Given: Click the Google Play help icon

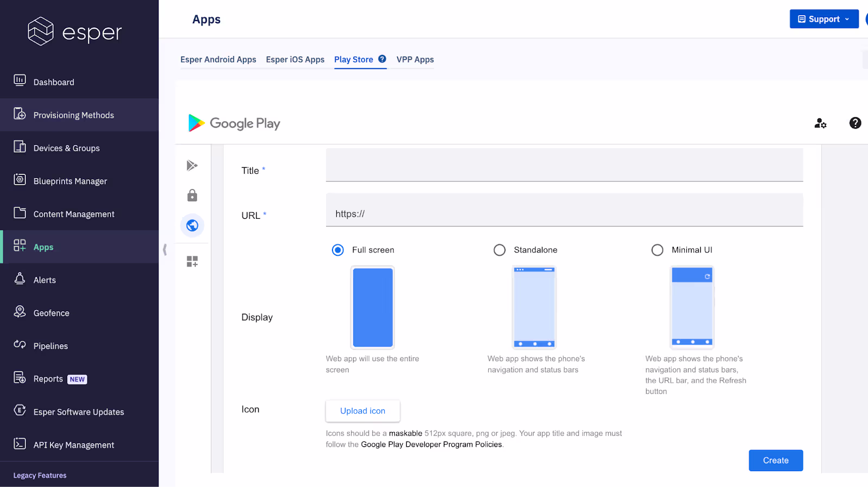Looking at the screenshot, I should click(855, 123).
